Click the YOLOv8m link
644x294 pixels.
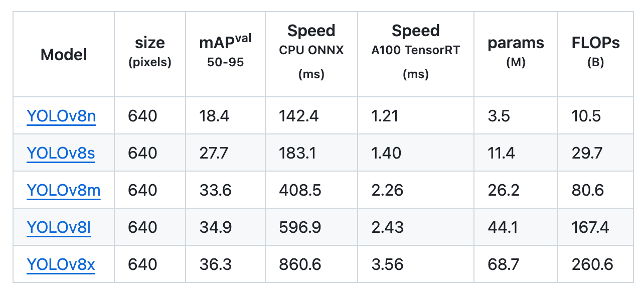click(x=64, y=190)
